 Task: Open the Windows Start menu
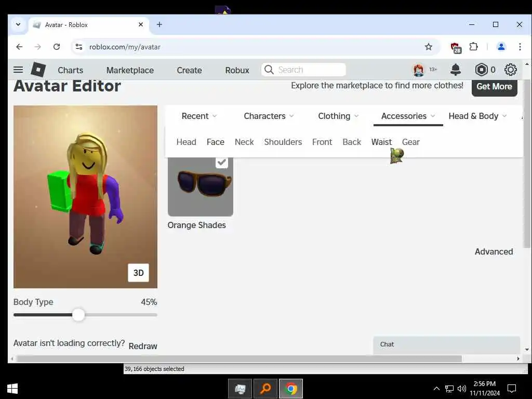pyautogui.click(x=12, y=389)
